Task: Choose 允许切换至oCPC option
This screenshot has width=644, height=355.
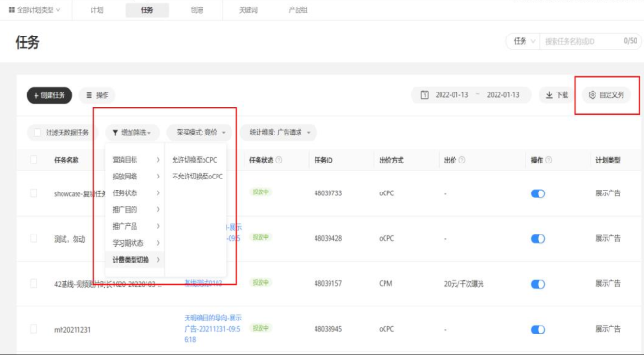Action: (194, 160)
